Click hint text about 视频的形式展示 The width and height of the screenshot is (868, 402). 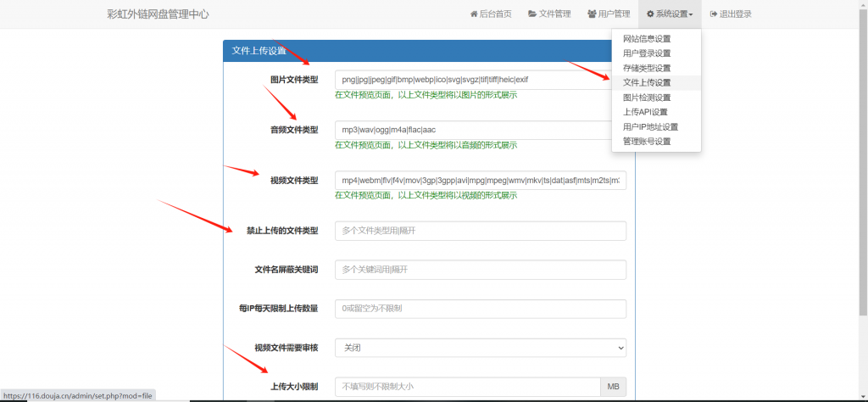(426, 195)
